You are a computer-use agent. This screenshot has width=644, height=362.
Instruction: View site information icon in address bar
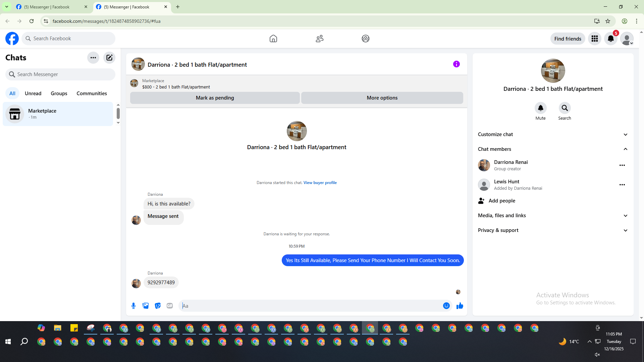(x=46, y=21)
